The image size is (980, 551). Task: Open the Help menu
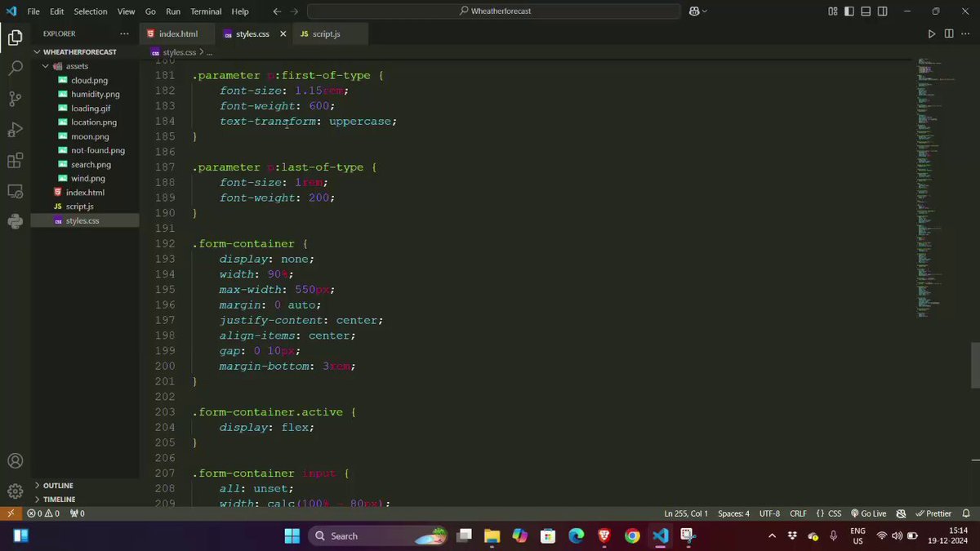pos(240,11)
